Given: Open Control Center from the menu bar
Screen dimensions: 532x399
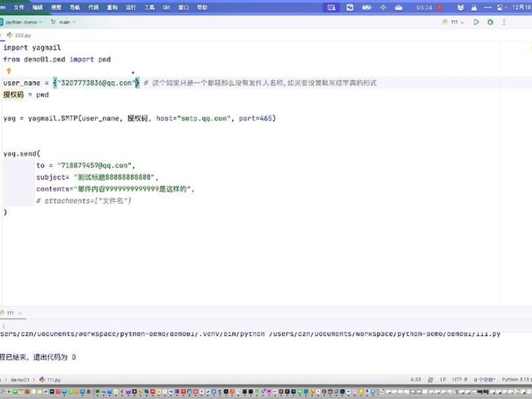Looking at the screenshot, I should tap(501, 7).
